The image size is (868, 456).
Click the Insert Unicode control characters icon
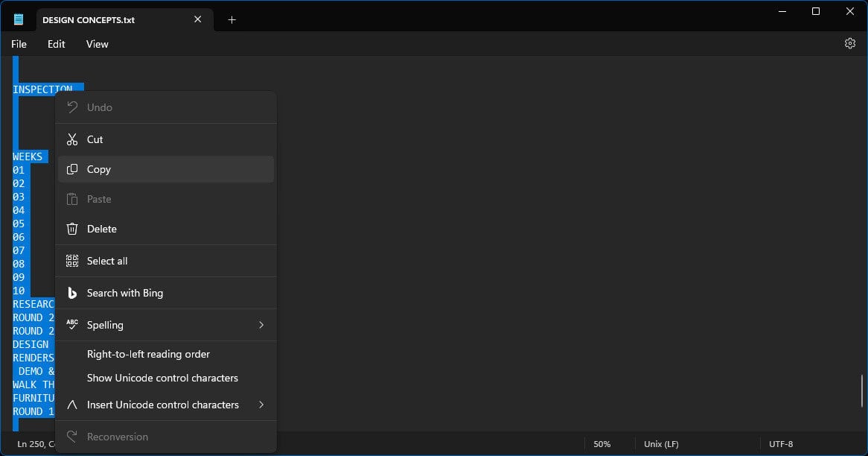coord(72,405)
